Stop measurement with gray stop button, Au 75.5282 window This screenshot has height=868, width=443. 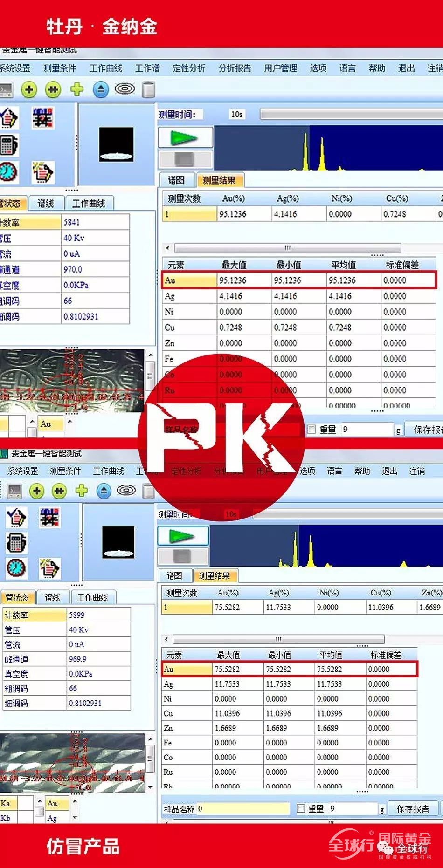tap(183, 556)
